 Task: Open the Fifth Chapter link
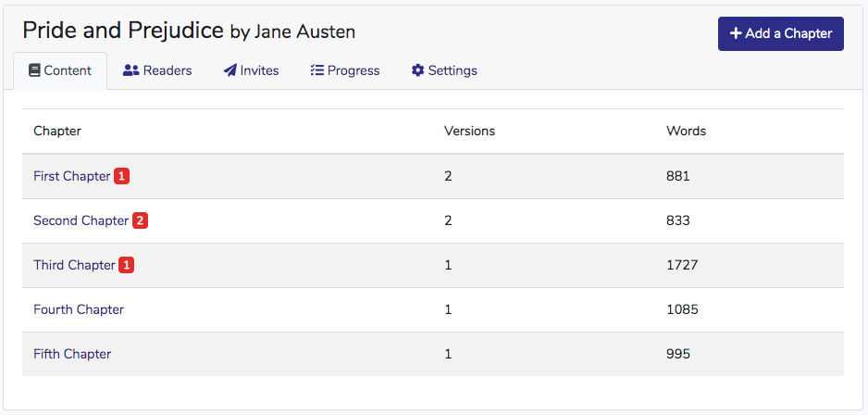point(72,354)
